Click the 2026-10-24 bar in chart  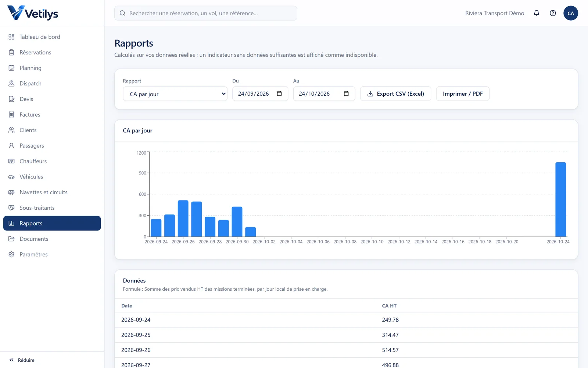click(x=560, y=199)
